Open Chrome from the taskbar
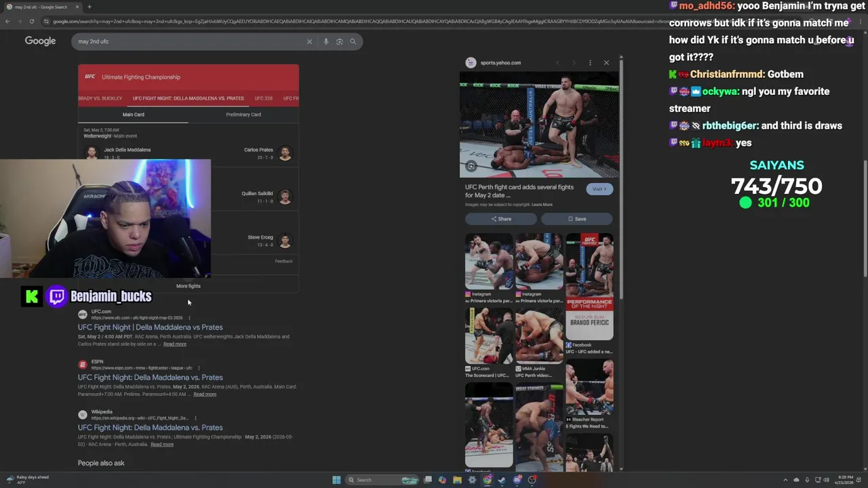Viewport: 868px width, 488px height. point(487,480)
